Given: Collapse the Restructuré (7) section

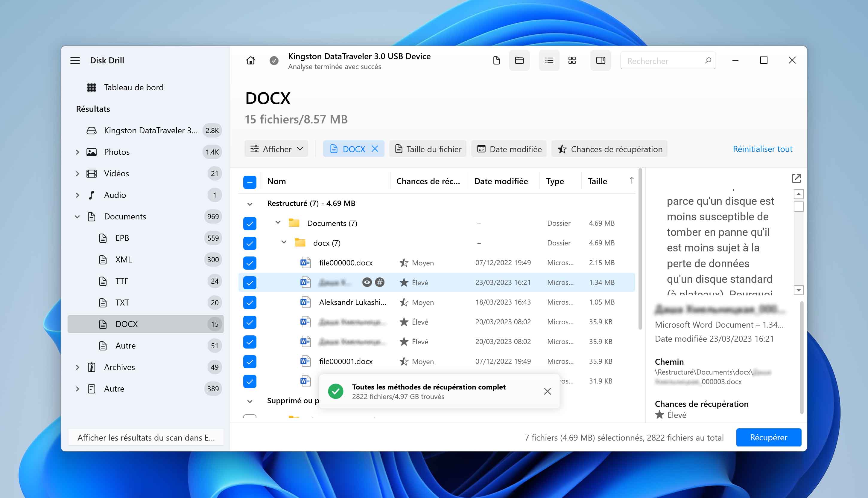Looking at the screenshot, I should click(x=250, y=203).
